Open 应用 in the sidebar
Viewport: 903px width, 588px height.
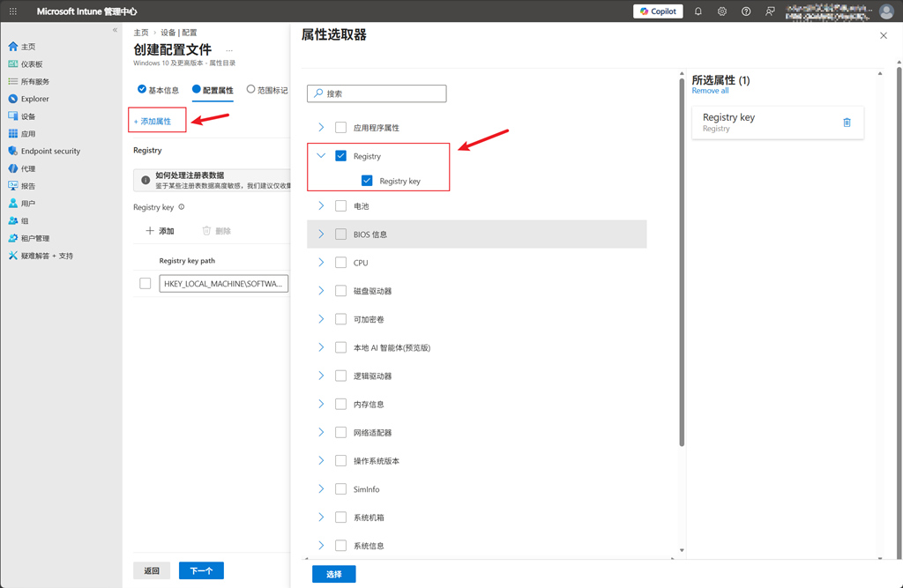coord(22,134)
